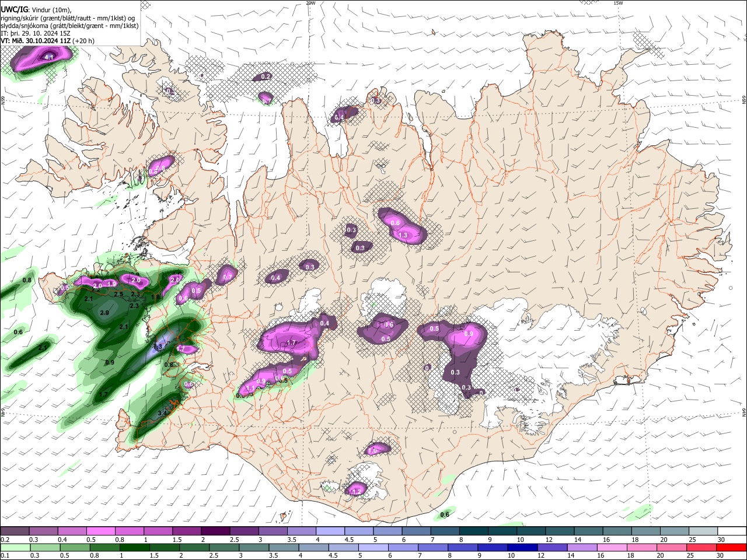
Task: Pick the light gray 25 snow swatch
Action: (x=704, y=531)
